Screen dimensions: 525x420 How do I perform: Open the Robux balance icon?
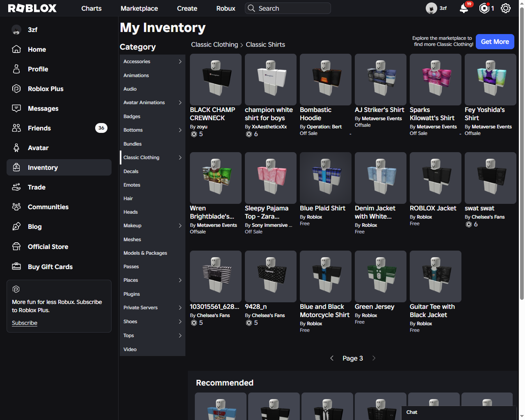coord(484,8)
